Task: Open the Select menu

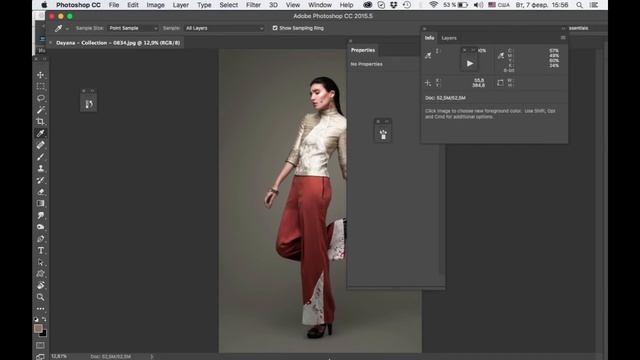Action: pyautogui.click(x=229, y=5)
